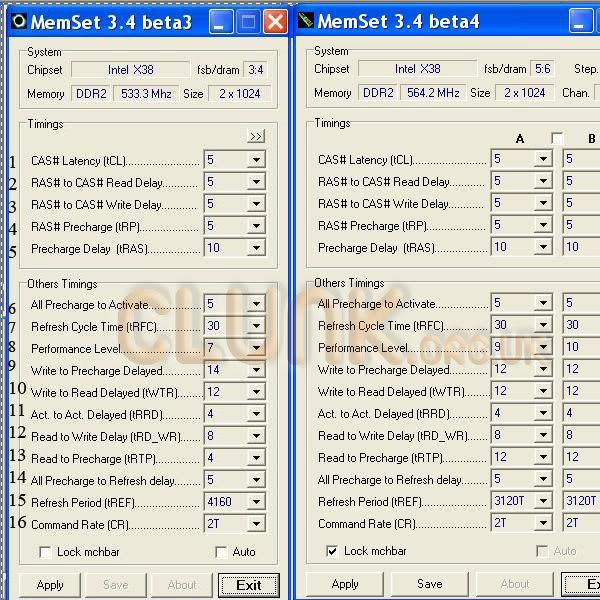Uncheck Lock mchbar in the beta4 window
The width and height of the screenshot is (600, 600).
tap(332, 551)
